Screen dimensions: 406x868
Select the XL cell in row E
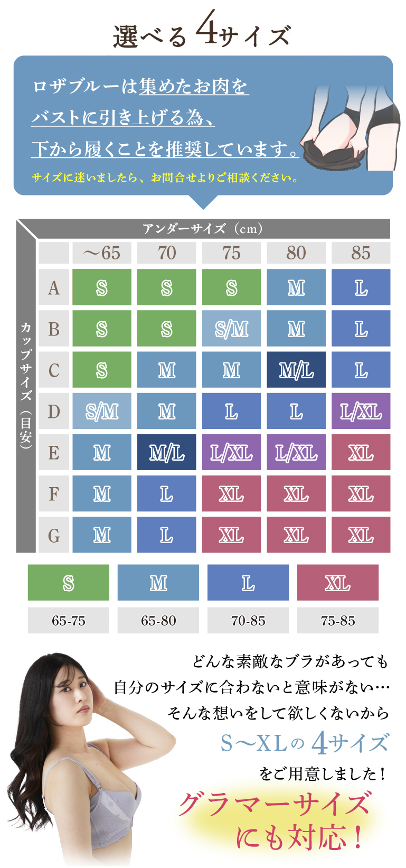[x=361, y=452]
